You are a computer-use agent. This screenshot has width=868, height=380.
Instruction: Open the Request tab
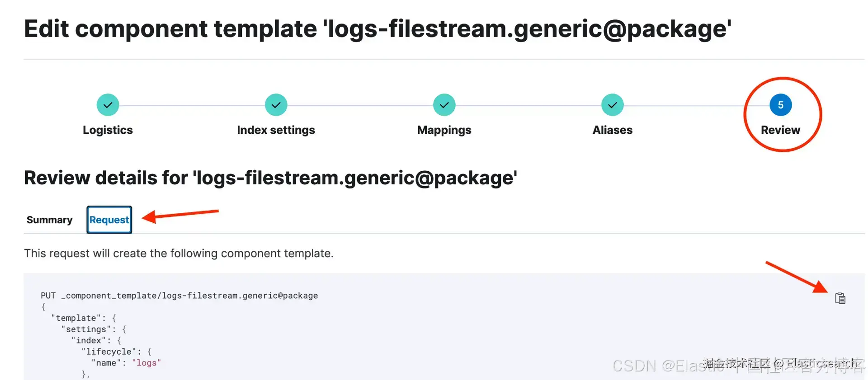[x=109, y=220]
